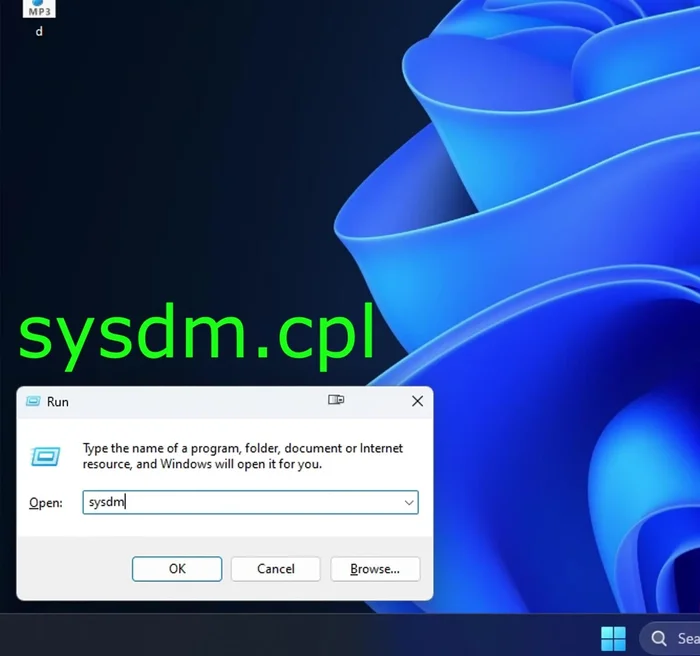
Task: Click the magnifier icon in taskbar search
Action: (x=659, y=637)
